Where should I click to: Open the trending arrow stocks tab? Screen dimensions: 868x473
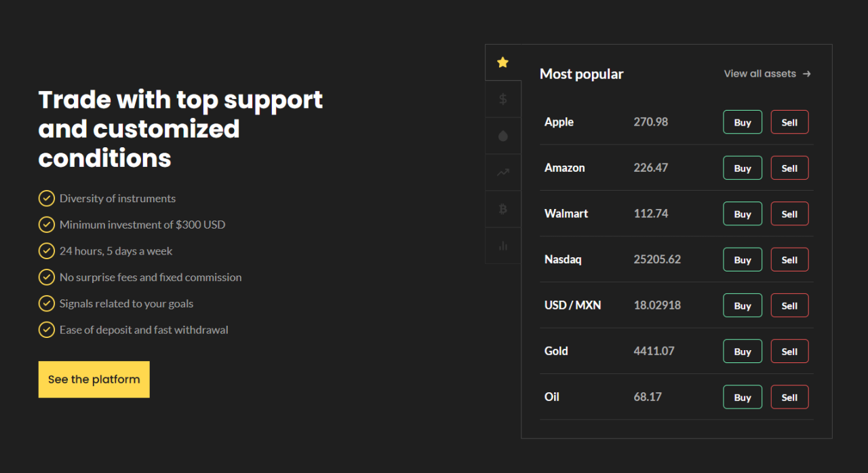click(502, 172)
